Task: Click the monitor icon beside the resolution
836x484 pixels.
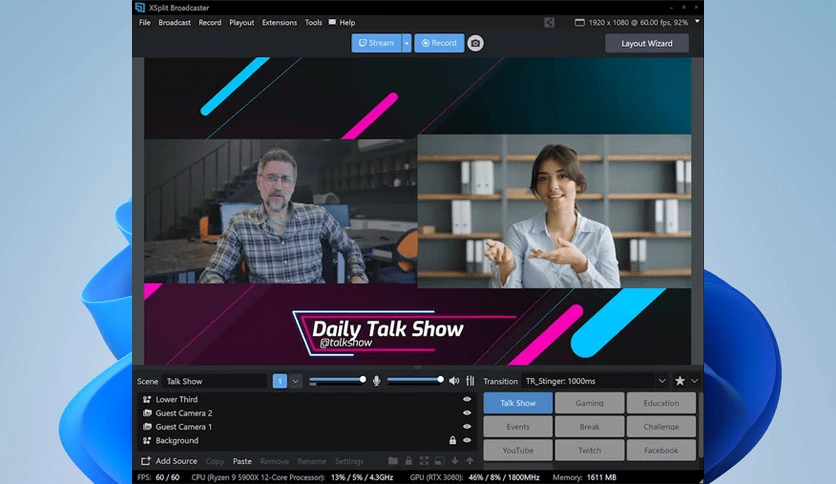Action: [x=580, y=22]
